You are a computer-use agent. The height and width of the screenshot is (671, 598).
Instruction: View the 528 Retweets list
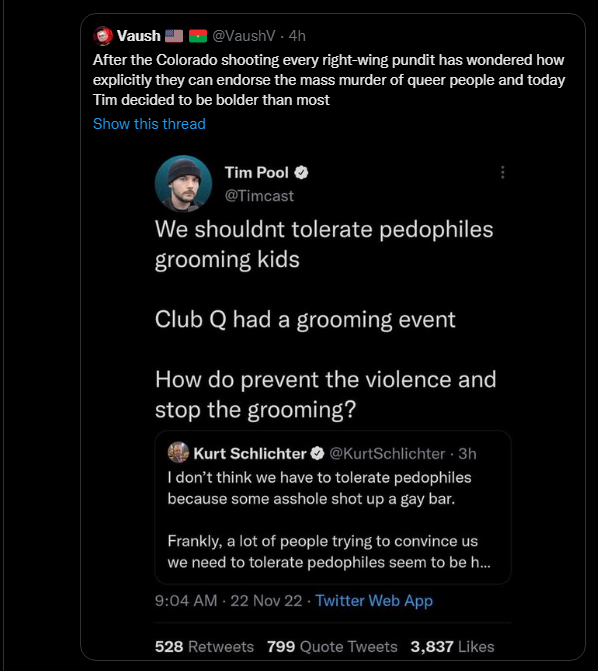click(204, 647)
